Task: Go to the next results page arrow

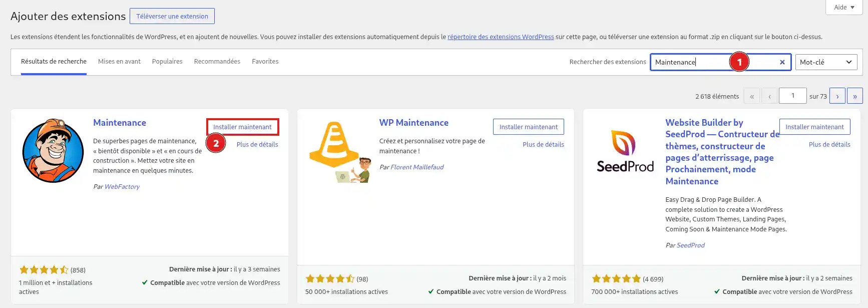Action: point(837,96)
